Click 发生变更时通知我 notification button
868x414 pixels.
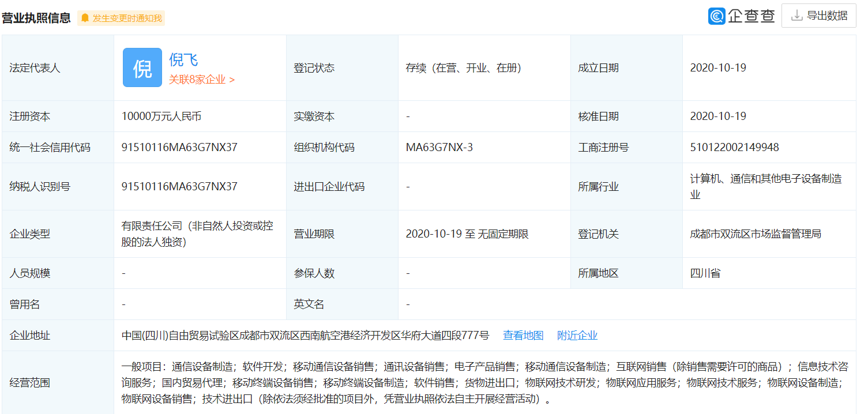pyautogui.click(x=121, y=18)
